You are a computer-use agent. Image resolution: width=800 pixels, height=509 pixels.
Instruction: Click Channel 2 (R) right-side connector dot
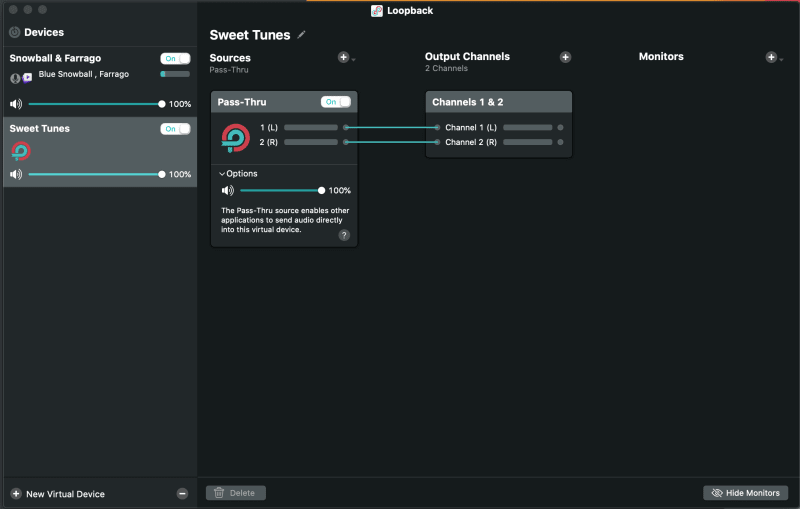point(560,142)
